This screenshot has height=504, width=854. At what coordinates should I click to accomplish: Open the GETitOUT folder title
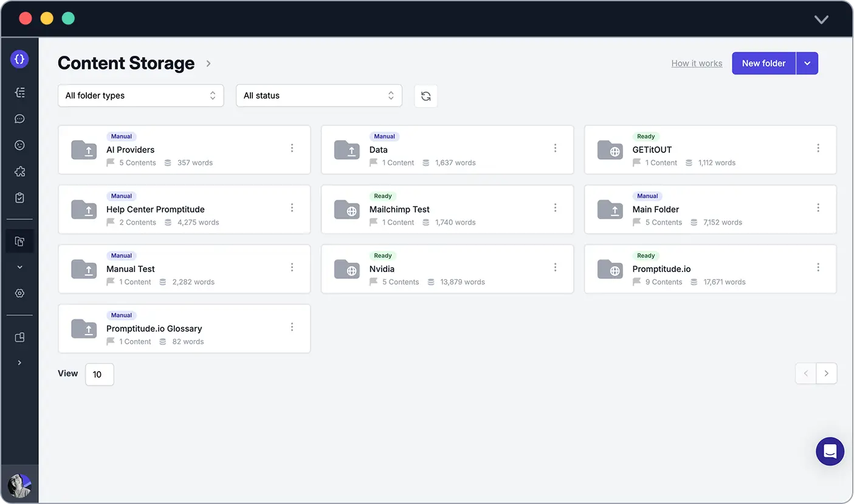tap(652, 150)
